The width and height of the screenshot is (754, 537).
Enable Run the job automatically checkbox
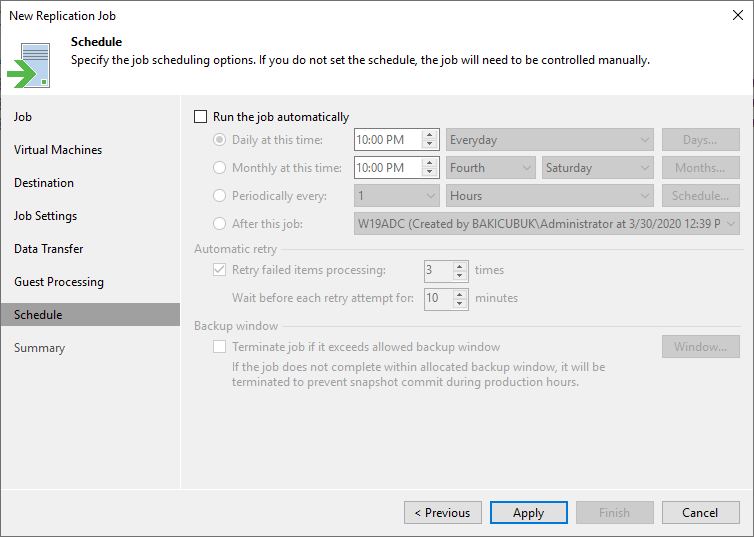click(201, 117)
